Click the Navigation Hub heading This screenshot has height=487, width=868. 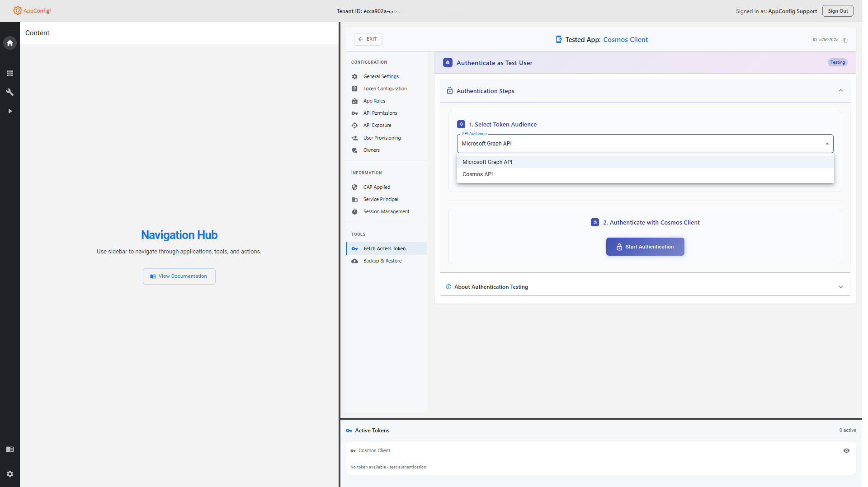(179, 235)
